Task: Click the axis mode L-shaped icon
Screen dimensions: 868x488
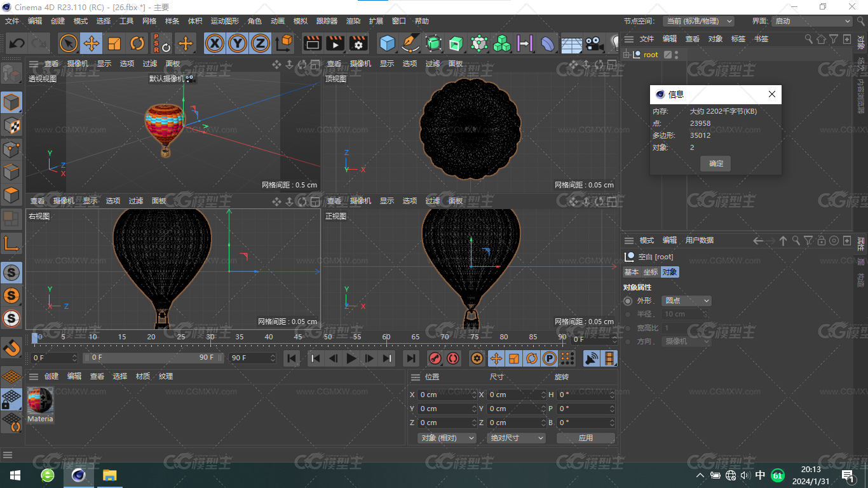Action: pyautogui.click(x=11, y=243)
